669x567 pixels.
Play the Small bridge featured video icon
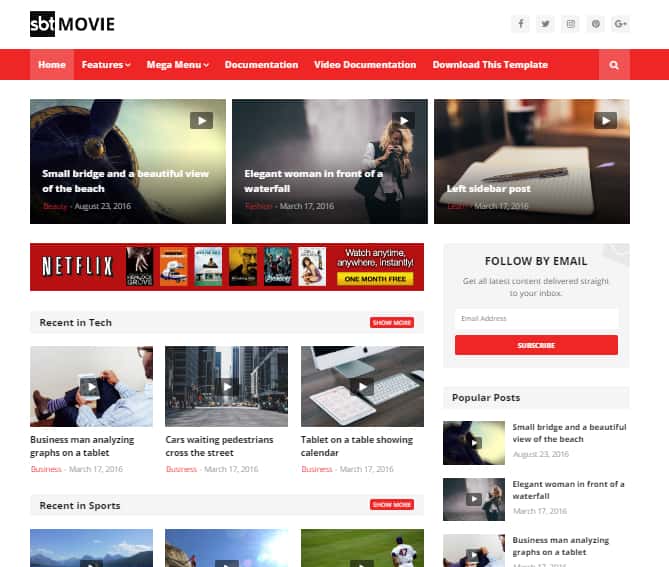point(201,121)
